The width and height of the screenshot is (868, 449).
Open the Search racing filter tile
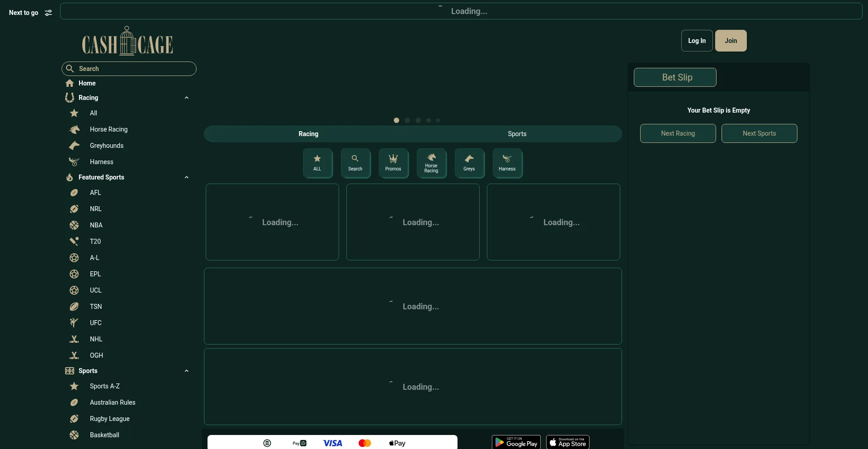click(x=355, y=163)
